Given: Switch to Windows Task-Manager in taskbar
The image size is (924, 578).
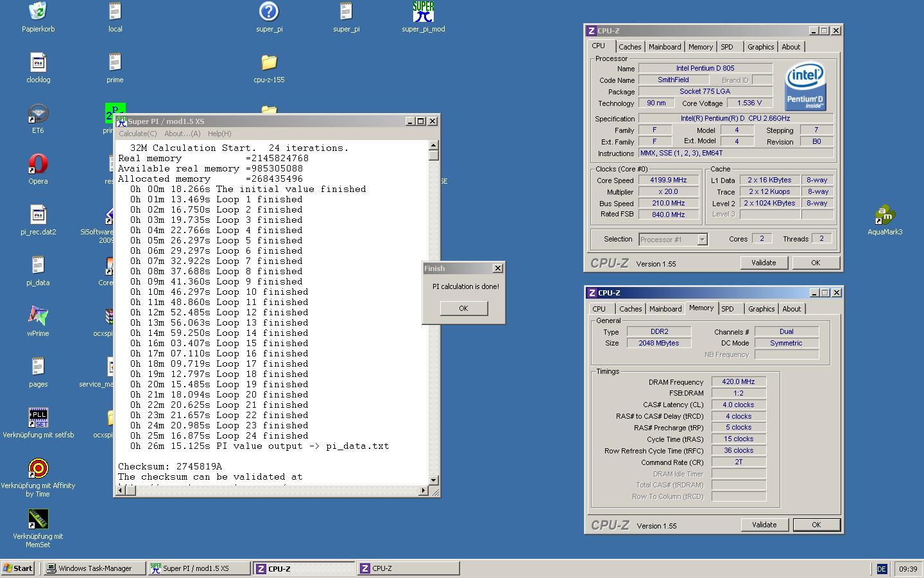Looking at the screenshot, I should click(94, 568).
